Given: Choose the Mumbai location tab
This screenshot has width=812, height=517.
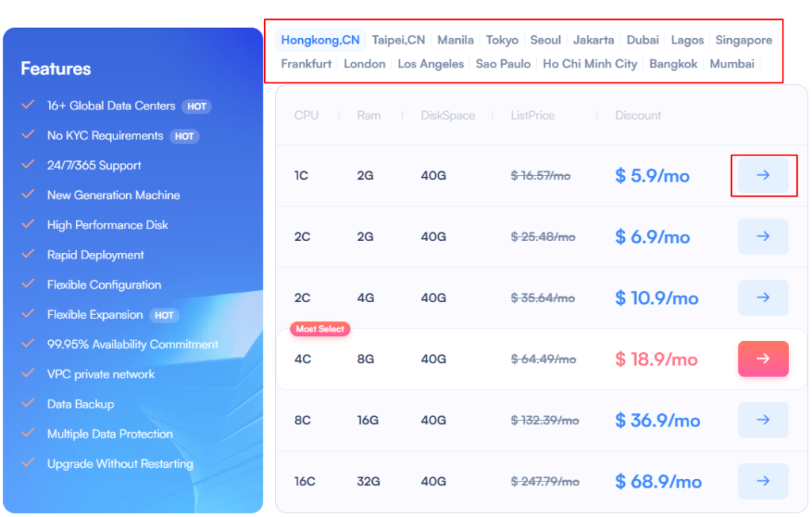Looking at the screenshot, I should point(732,63).
